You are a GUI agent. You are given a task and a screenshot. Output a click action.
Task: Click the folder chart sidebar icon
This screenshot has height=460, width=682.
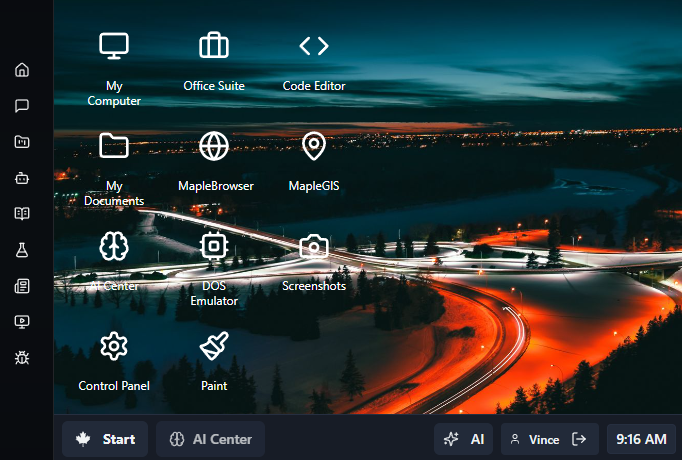(x=22, y=142)
